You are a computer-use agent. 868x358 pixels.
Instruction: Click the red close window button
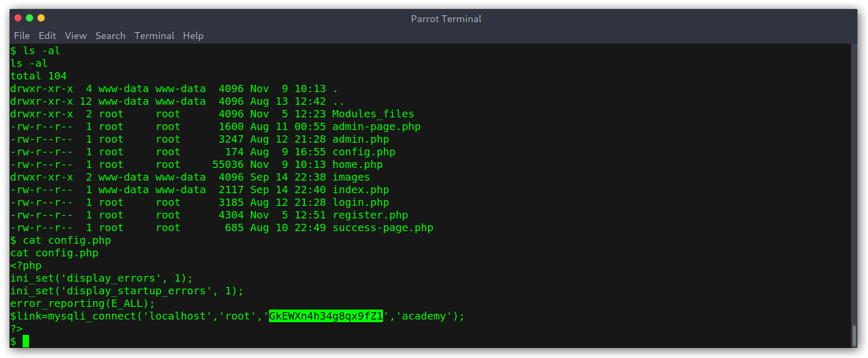coord(18,18)
